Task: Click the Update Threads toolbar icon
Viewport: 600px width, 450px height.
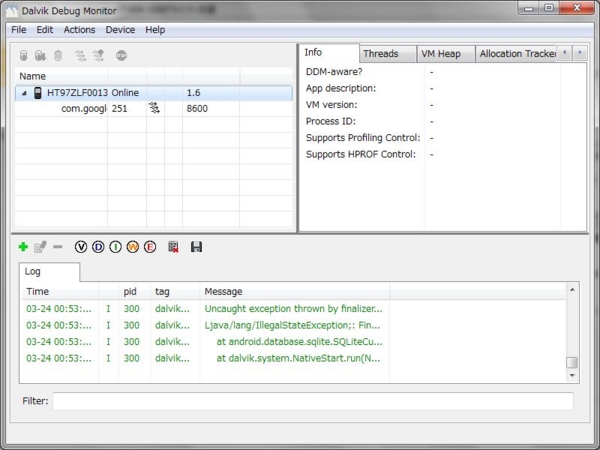Action: (x=80, y=55)
